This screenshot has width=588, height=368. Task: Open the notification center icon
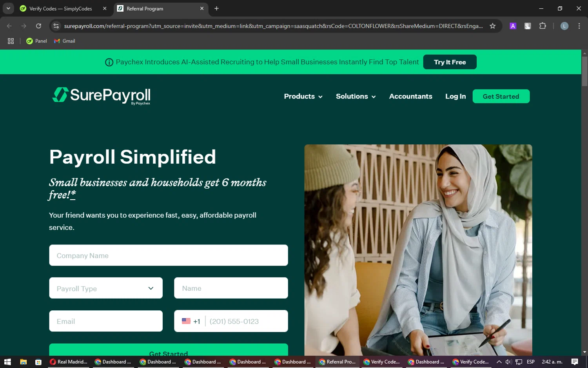tap(575, 362)
